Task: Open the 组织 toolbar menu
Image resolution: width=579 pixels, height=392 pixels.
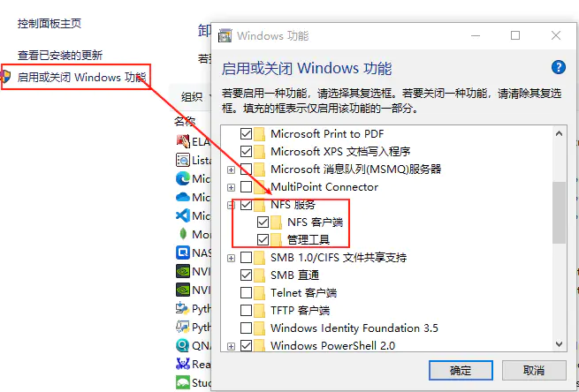Action: tap(192, 97)
